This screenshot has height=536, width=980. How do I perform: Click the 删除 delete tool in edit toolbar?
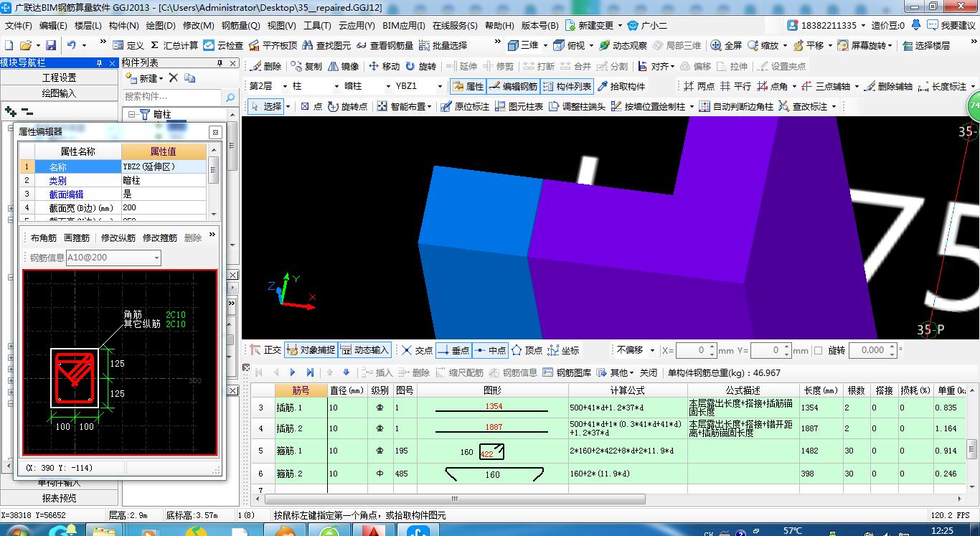point(265,66)
